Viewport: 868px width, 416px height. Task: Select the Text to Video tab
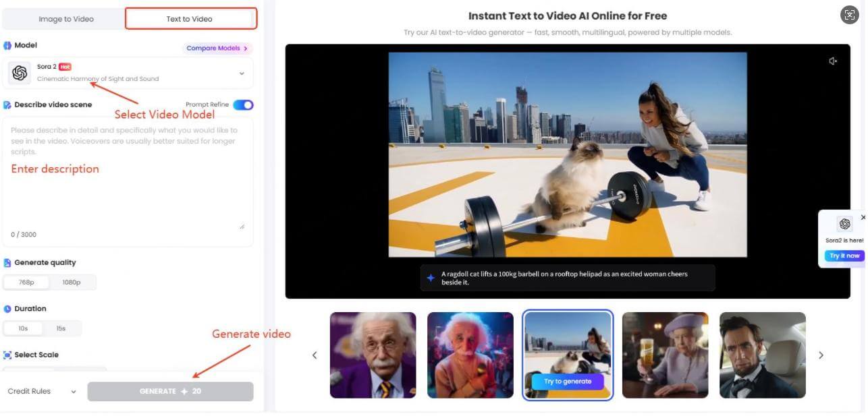pos(191,19)
